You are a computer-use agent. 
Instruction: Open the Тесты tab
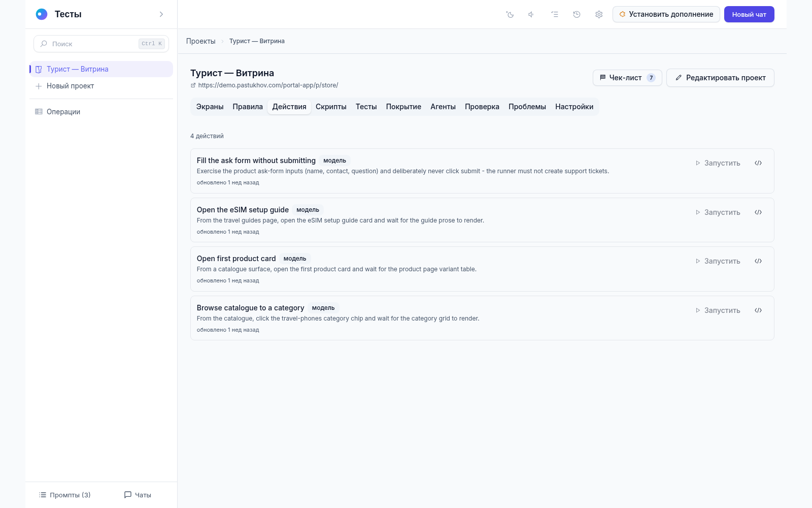366,107
